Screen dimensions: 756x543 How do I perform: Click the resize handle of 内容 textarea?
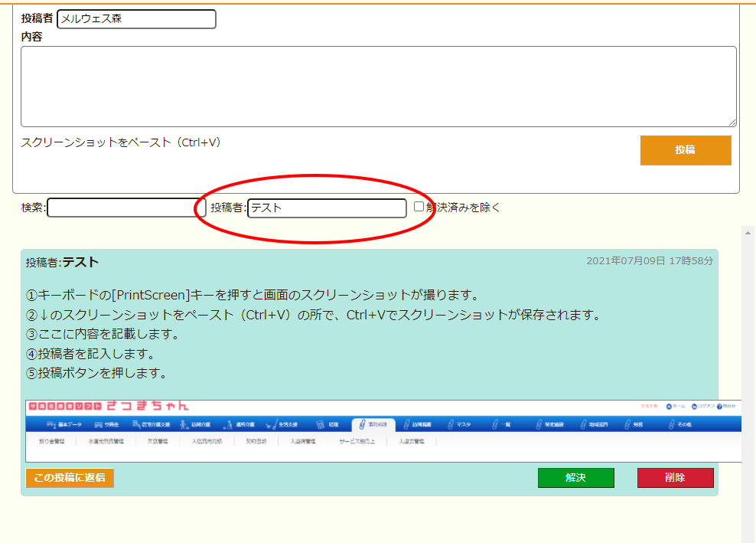pyautogui.click(x=732, y=123)
